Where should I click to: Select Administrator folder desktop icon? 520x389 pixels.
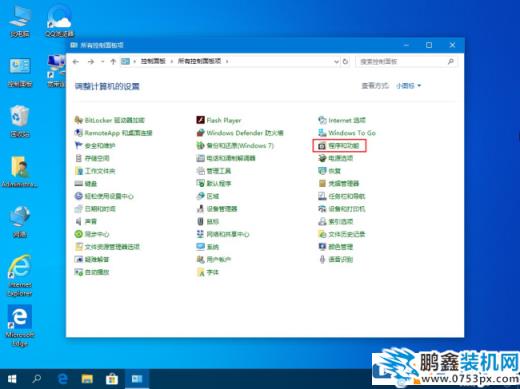coord(20,172)
